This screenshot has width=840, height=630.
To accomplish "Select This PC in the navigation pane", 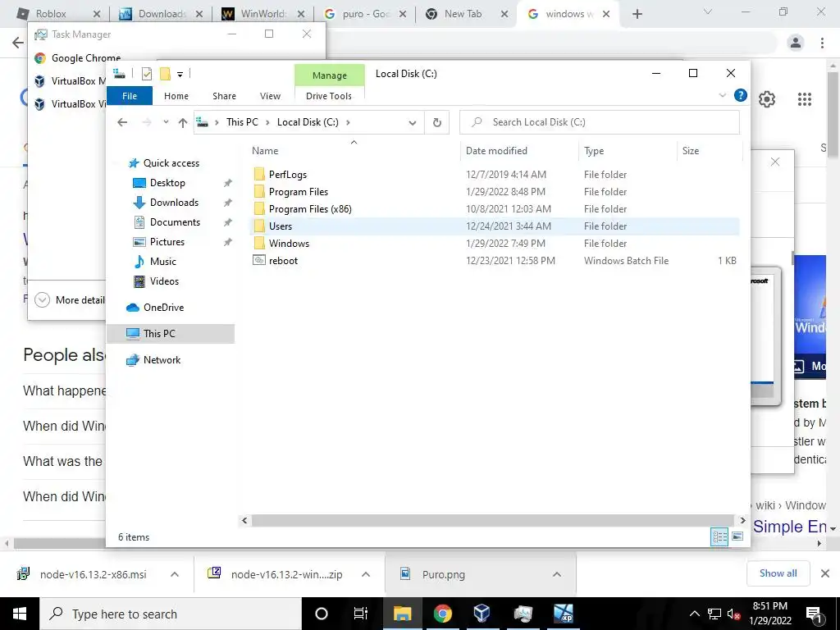I will [x=171, y=334].
